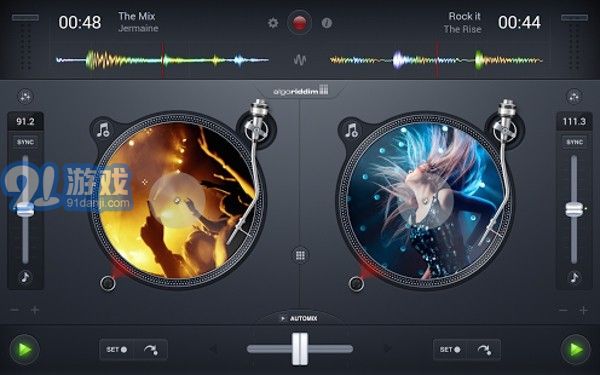Viewport: 600px width, 375px height.
Task: Decrease left deck tempo with minus button
Action: point(15,310)
